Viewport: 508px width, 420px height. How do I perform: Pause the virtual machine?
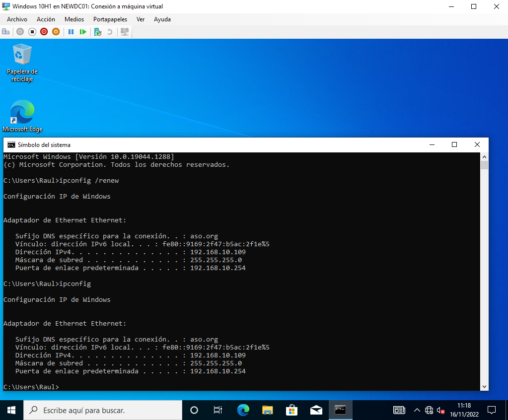[71, 32]
